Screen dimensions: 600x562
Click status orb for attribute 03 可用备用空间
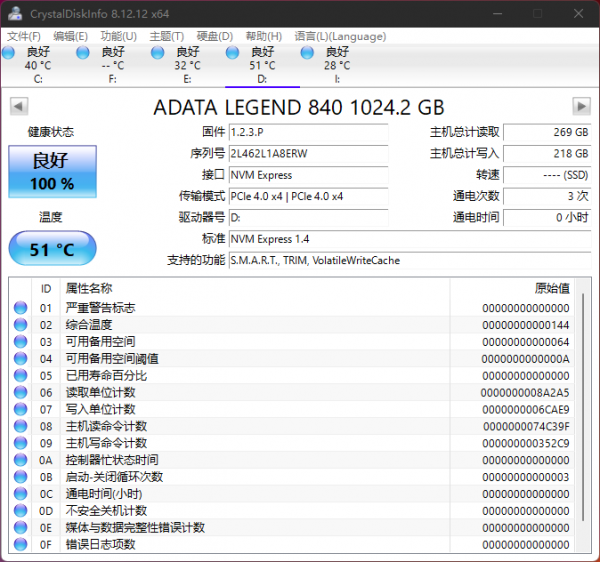coord(21,342)
